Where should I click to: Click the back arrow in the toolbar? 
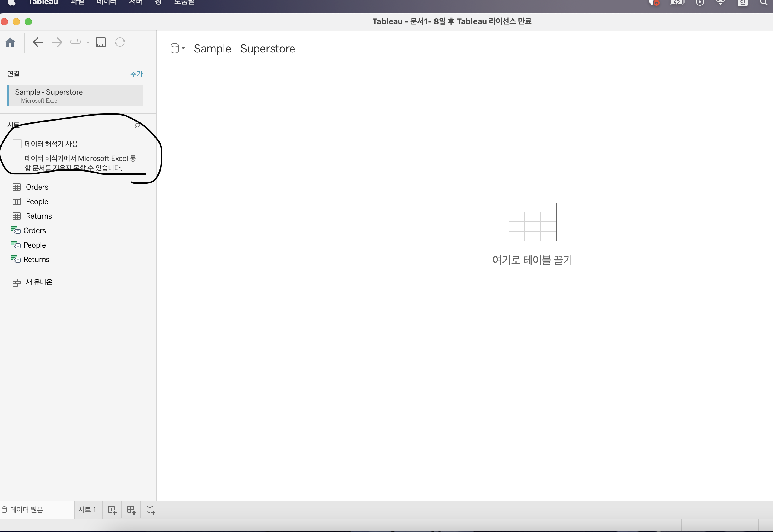pyautogui.click(x=38, y=42)
